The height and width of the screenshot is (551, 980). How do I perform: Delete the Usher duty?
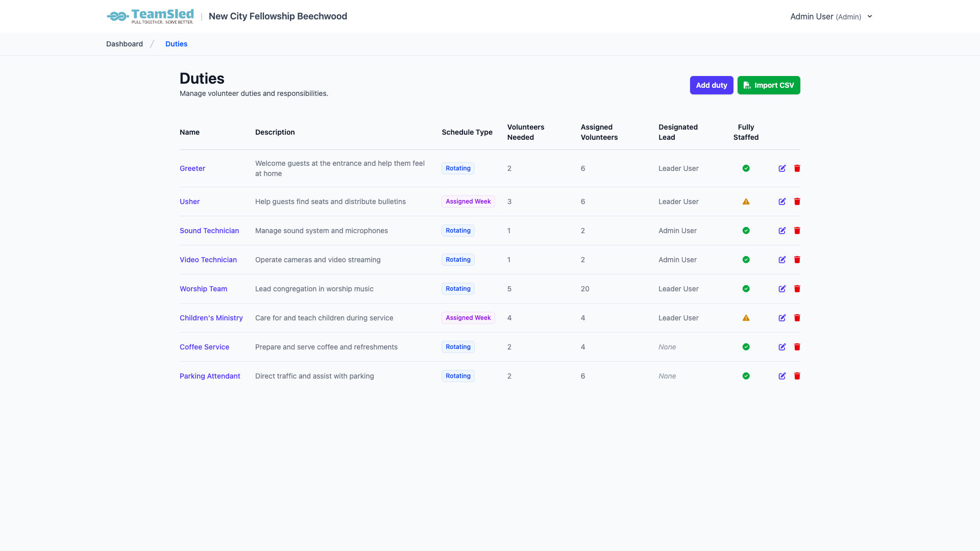(x=797, y=202)
